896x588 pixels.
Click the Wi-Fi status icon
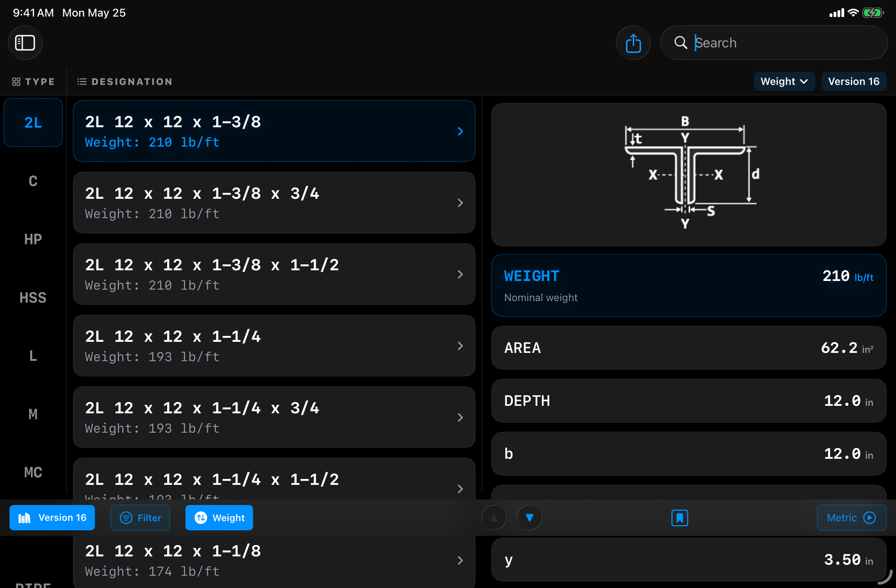[853, 13]
